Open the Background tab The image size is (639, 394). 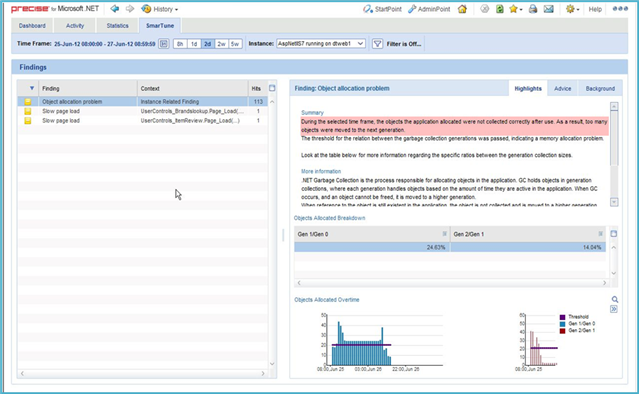[600, 88]
